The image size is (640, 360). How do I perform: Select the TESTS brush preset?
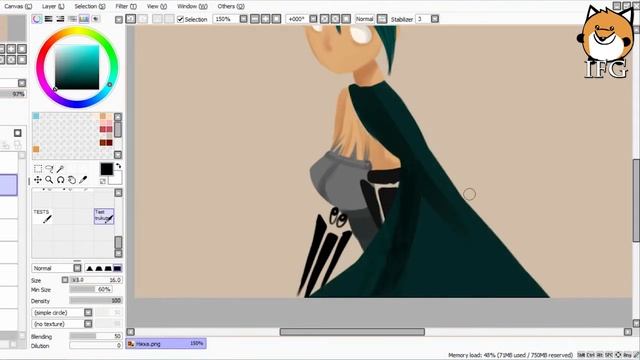(x=42, y=216)
